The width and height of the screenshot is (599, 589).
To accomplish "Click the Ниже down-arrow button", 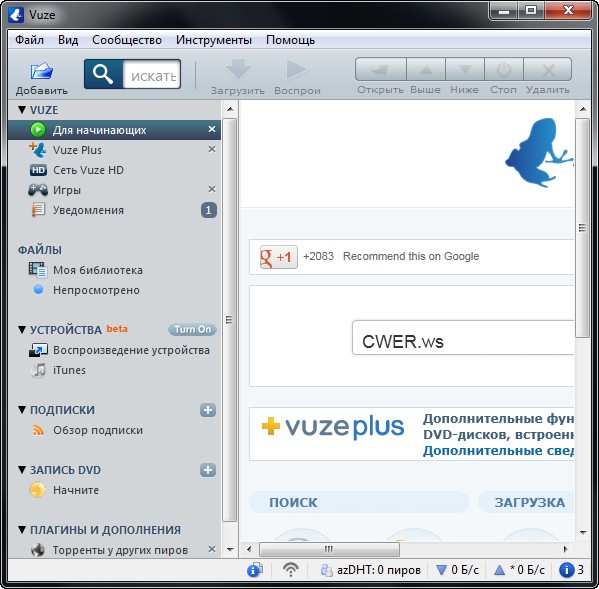I will click(x=465, y=70).
